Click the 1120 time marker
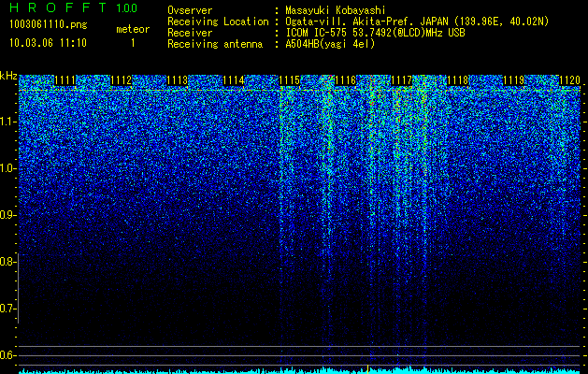 pyautogui.click(x=569, y=80)
